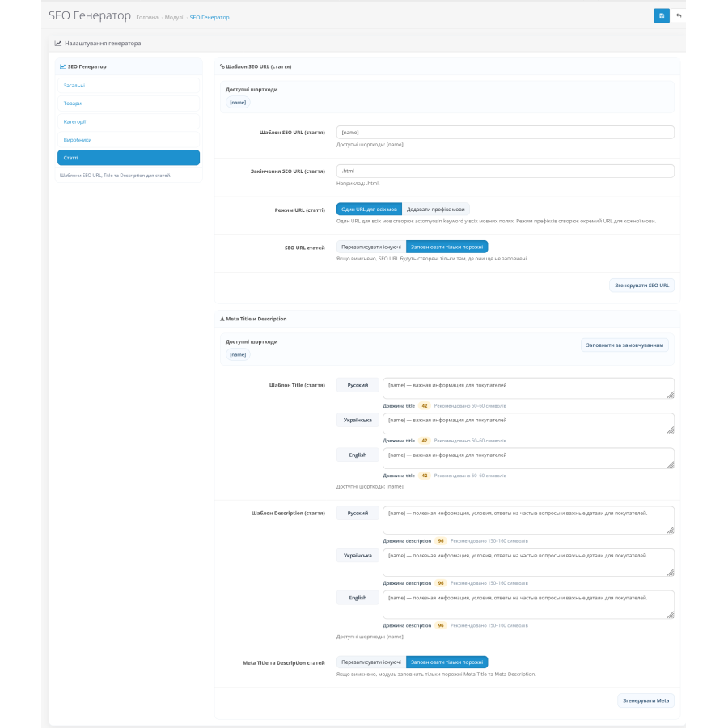Select the active Статті sidebar item

pyautogui.click(x=129, y=158)
